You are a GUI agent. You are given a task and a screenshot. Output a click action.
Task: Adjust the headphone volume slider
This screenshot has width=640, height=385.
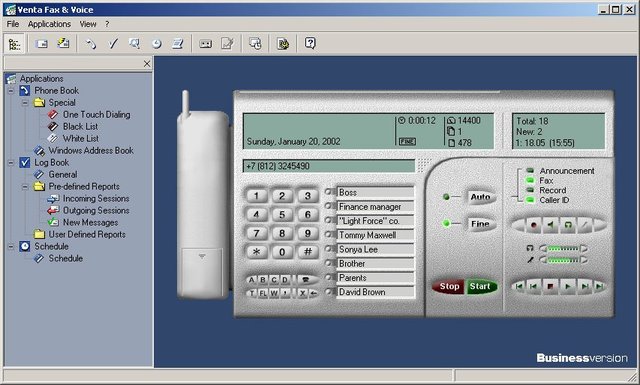click(x=564, y=248)
